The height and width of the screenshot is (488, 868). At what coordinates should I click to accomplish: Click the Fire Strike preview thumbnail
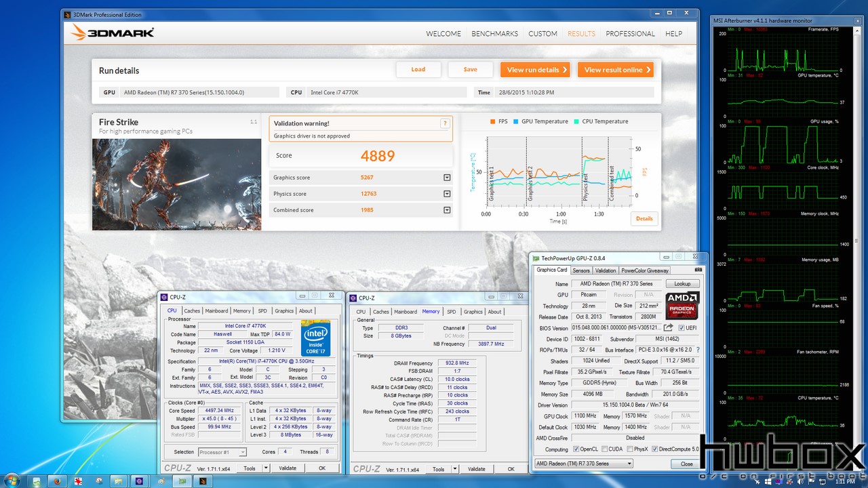coord(176,184)
